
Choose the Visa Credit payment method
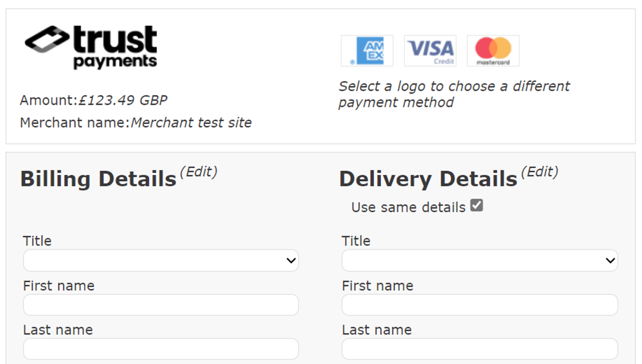click(430, 51)
